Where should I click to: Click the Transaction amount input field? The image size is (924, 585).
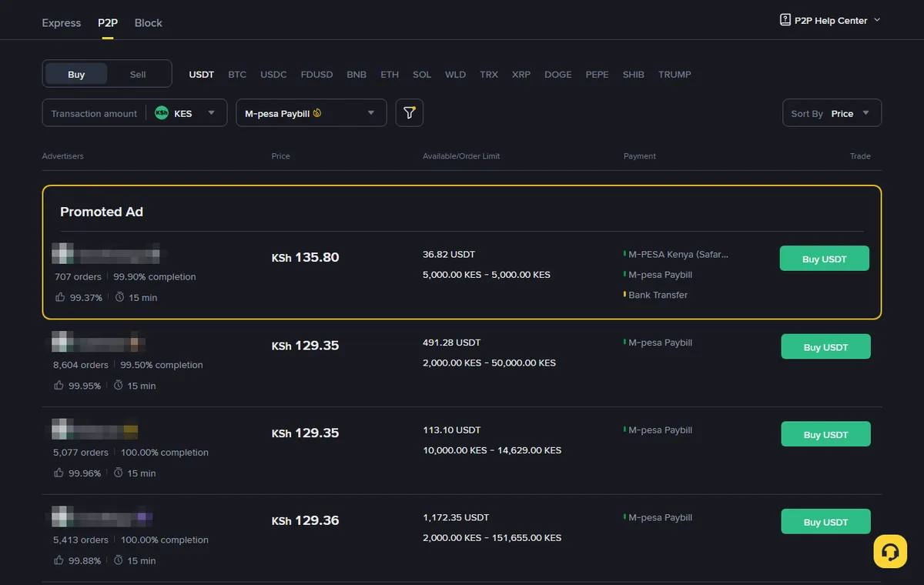[x=94, y=113]
